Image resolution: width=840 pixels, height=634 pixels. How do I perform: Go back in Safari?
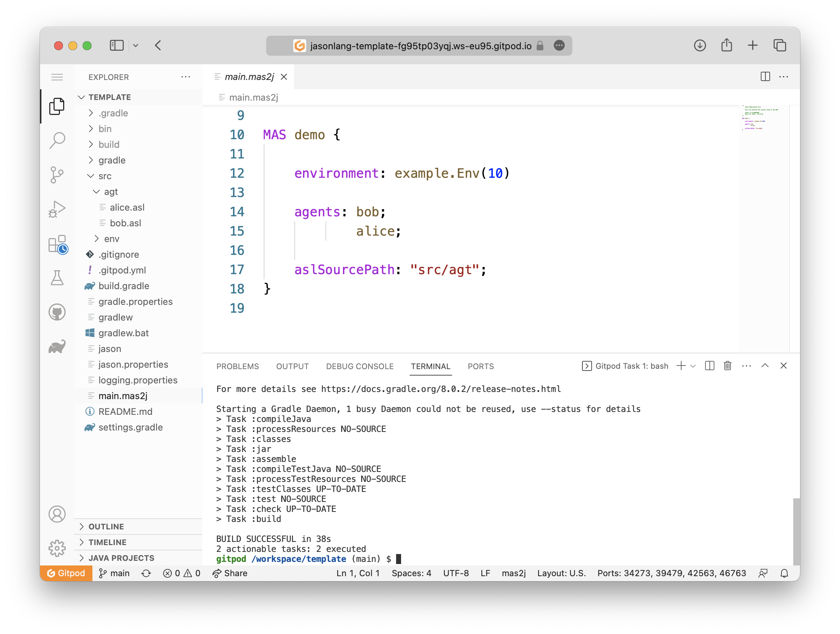pos(158,46)
